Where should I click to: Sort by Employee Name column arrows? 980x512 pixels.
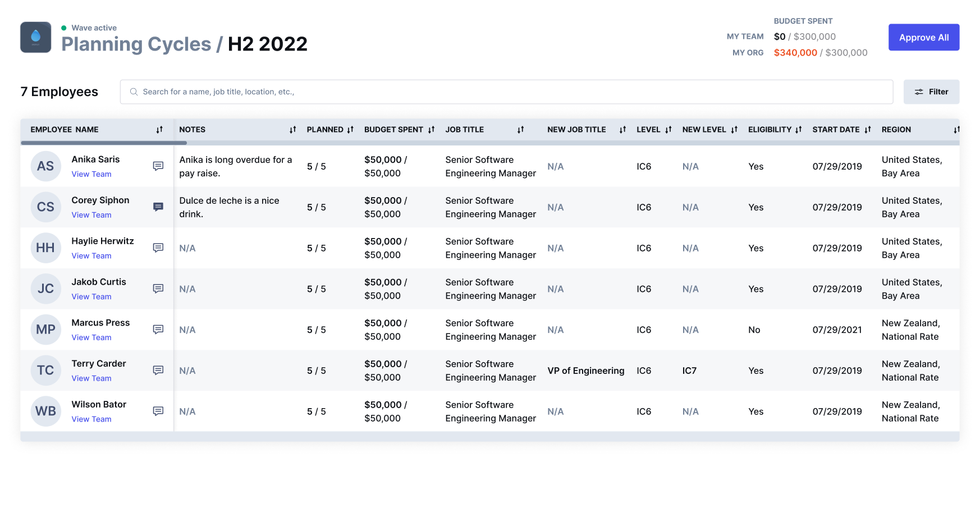point(159,130)
